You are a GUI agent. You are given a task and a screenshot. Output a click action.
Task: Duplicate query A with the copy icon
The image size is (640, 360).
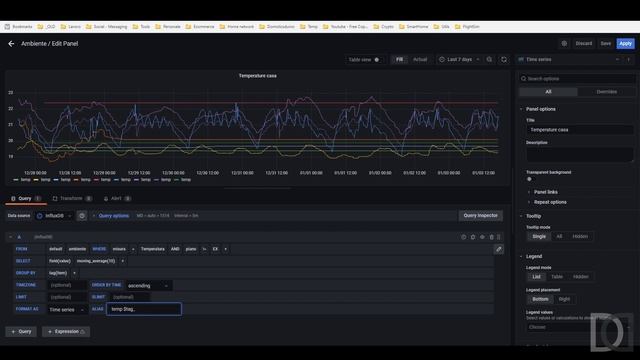473,237
